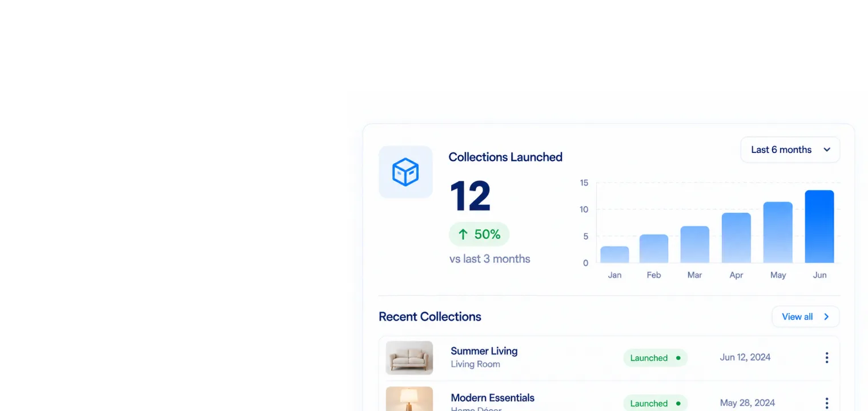Open the Last 6 months dropdown

pyautogui.click(x=790, y=150)
